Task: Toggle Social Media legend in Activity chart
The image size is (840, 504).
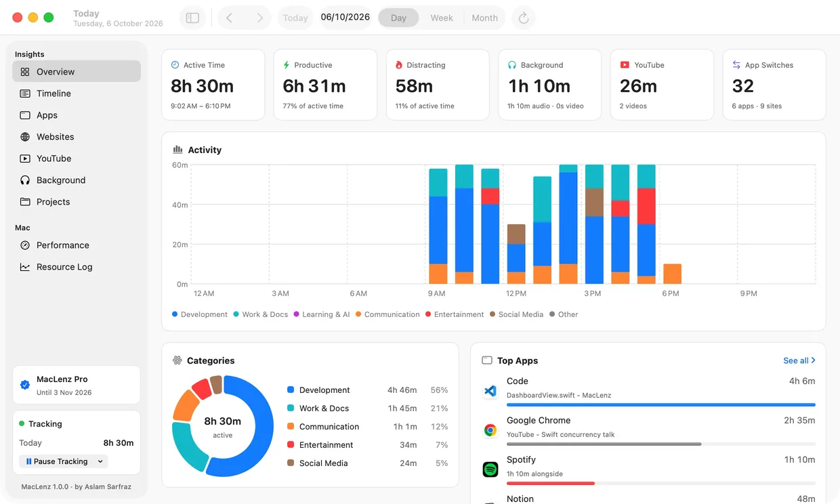Action: [517, 314]
